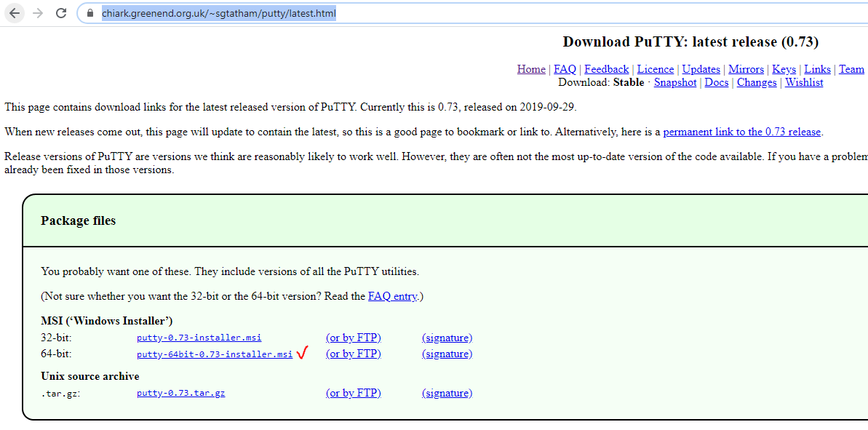
Task: Open the Team link
Action: (x=851, y=69)
